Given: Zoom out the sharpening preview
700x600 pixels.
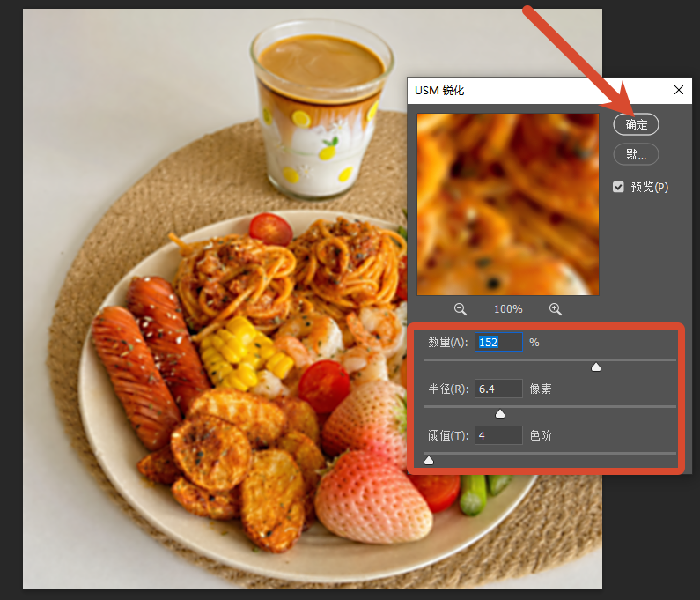Looking at the screenshot, I should [460, 309].
